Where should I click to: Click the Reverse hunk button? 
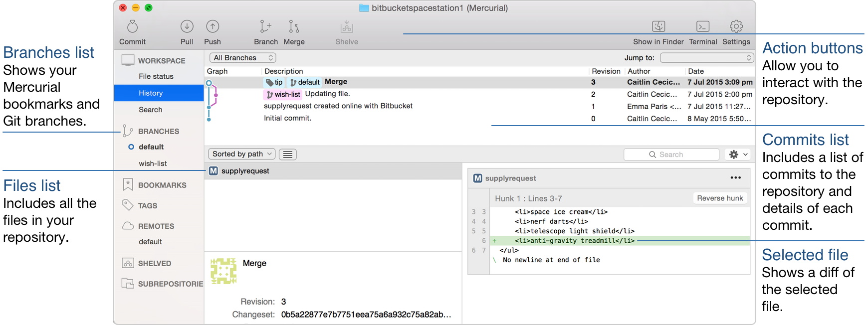(x=720, y=198)
